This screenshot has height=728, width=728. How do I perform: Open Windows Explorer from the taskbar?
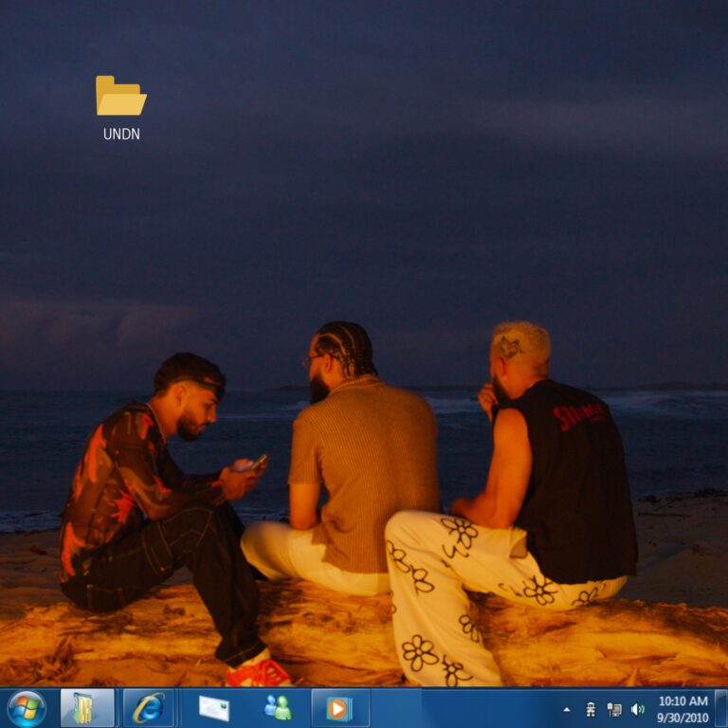click(86, 708)
